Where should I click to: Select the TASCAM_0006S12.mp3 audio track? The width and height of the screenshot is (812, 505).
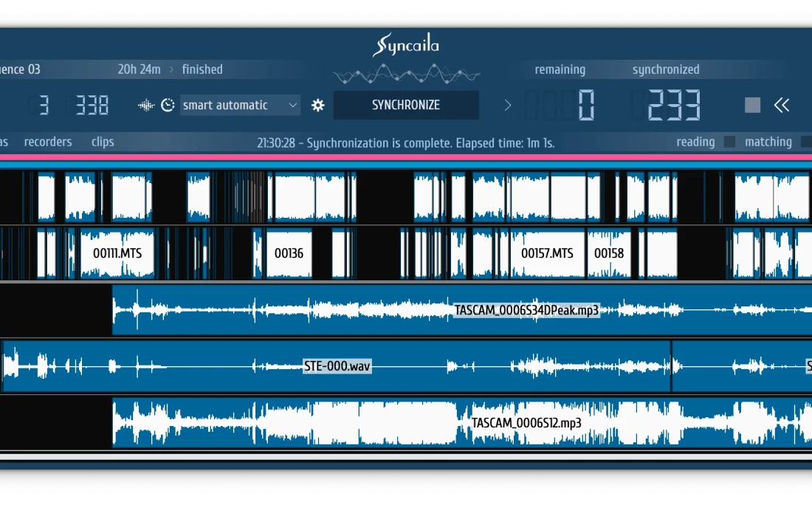pyautogui.click(x=526, y=423)
